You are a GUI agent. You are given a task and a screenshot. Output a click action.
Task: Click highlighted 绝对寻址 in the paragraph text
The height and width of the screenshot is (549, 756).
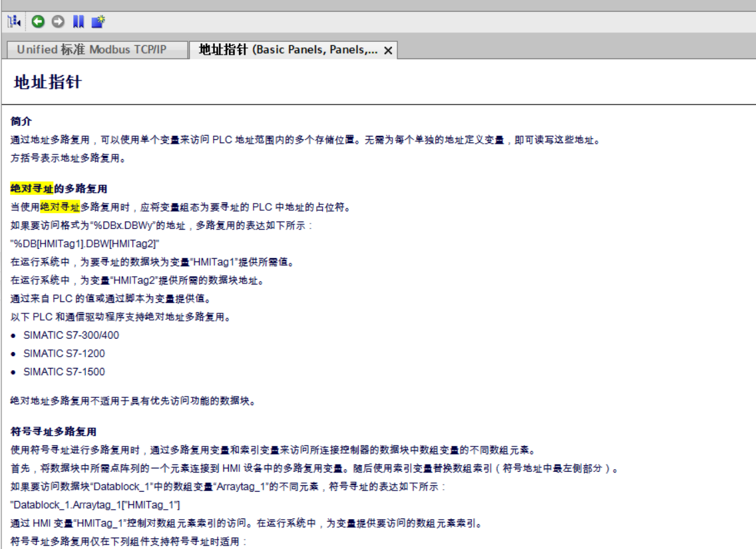[60, 207]
